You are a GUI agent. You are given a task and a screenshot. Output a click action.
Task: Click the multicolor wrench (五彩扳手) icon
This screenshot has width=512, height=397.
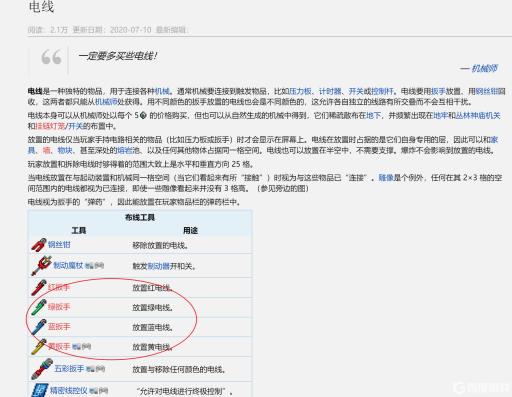42,369
